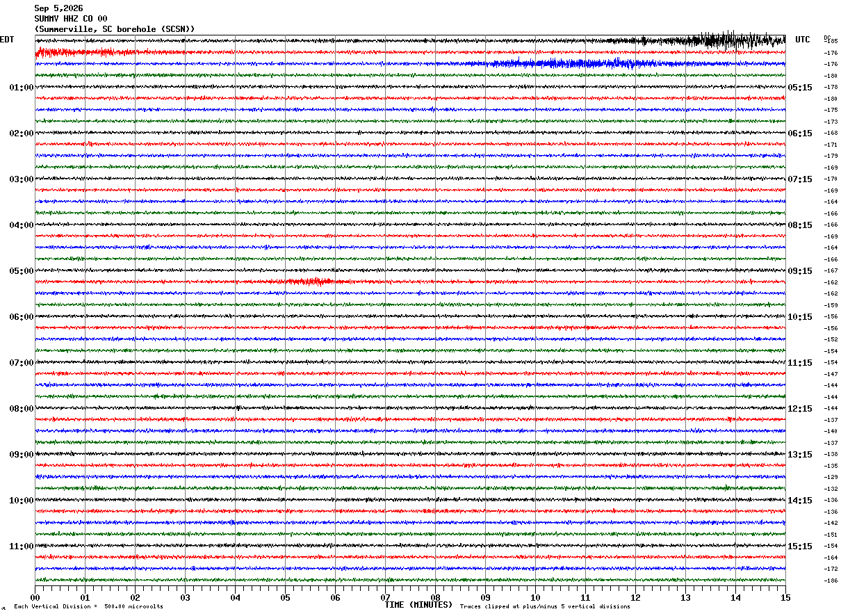The width and height of the screenshot is (841, 616).
Task: Click the traces clipped footnote text
Action: point(545,606)
